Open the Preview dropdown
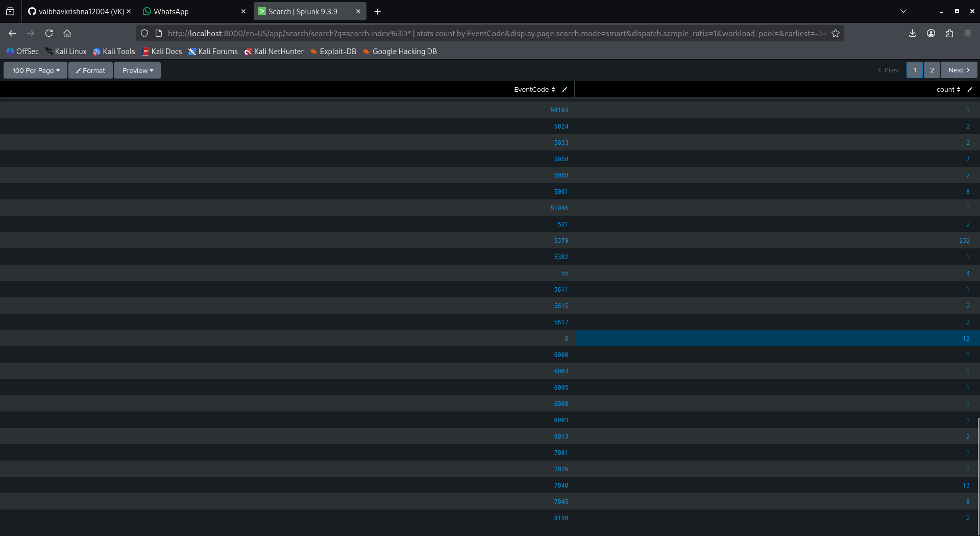This screenshot has height=536, width=980. [137, 70]
